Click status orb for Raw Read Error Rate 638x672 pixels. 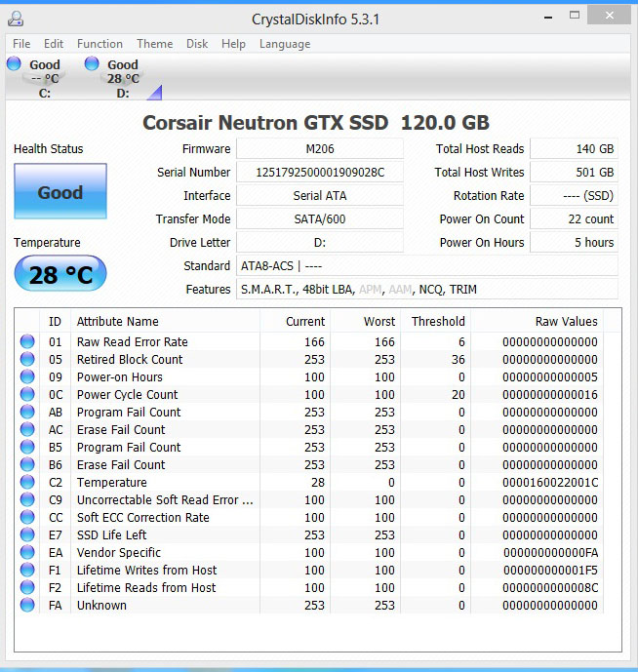click(27, 341)
